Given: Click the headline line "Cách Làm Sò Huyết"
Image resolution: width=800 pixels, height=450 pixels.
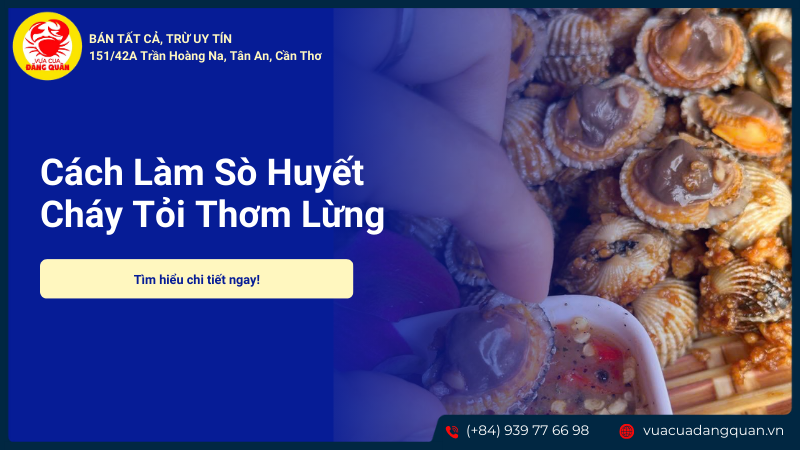Looking at the screenshot, I should pyautogui.click(x=202, y=173).
